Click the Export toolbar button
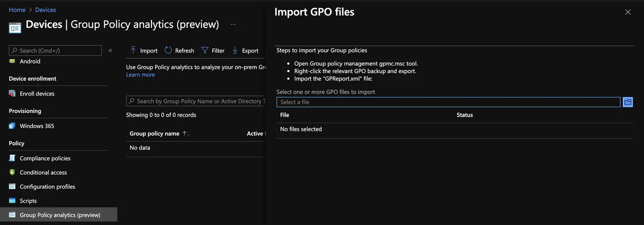Image resolution: width=644 pixels, height=225 pixels. tap(245, 50)
